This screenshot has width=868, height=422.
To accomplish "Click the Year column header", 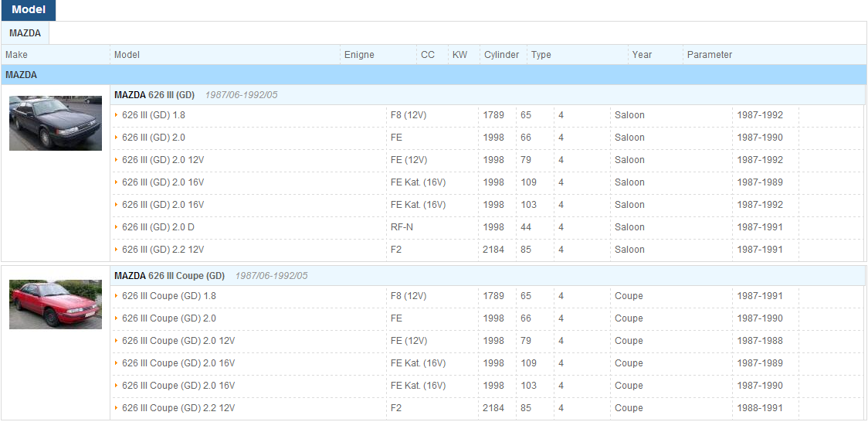I will [x=643, y=55].
